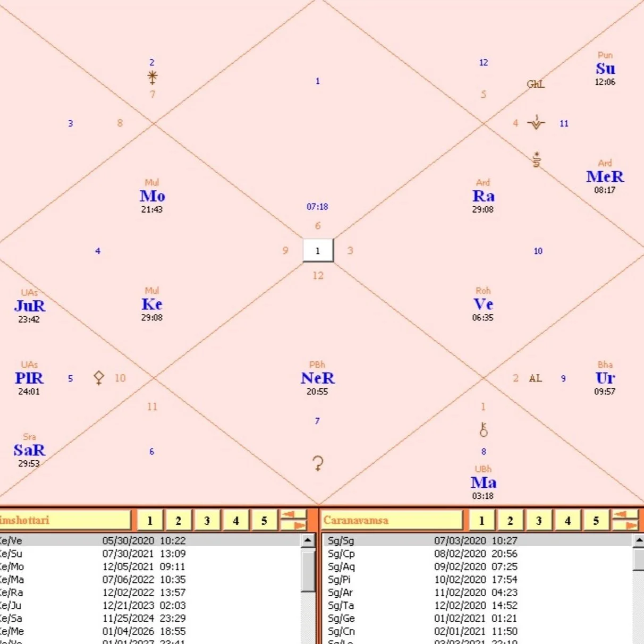Click the white lagna box marked 1

click(x=318, y=251)
